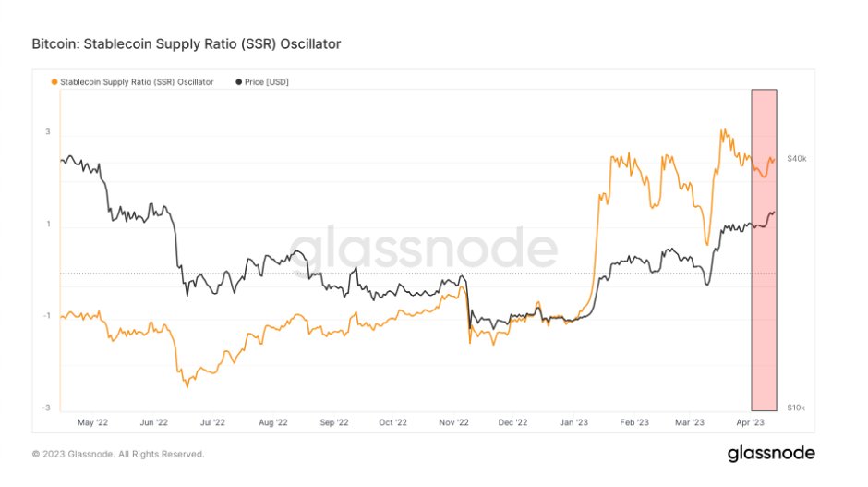
Task: Click the $10k price axis label
Action: coord(796,408)
